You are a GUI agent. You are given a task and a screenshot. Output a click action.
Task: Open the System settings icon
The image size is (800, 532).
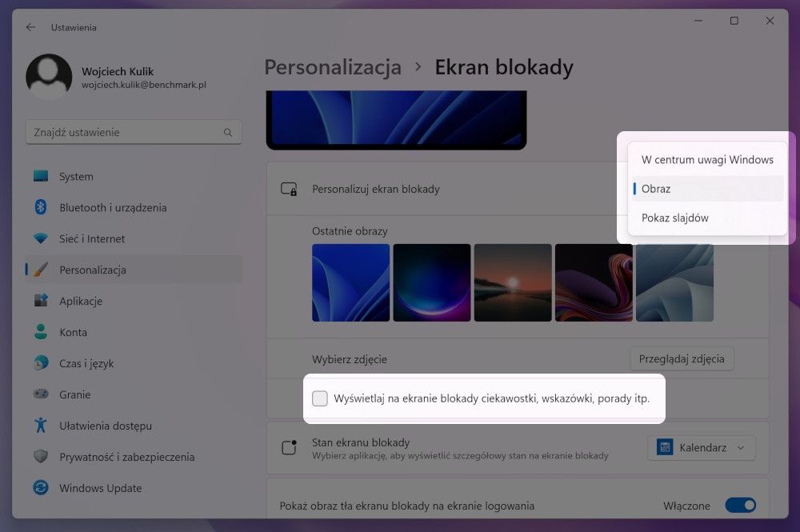point(41,176)
